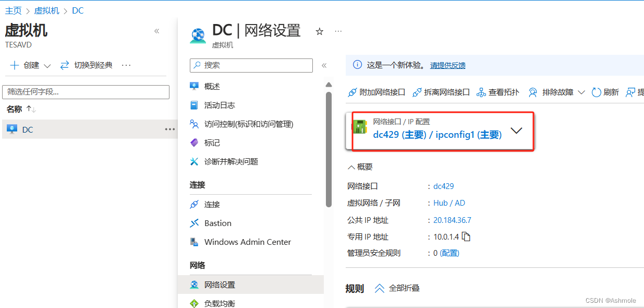Click the 活动日志 icon
Screen dimensions: 644x308
[x=195, y=105]
